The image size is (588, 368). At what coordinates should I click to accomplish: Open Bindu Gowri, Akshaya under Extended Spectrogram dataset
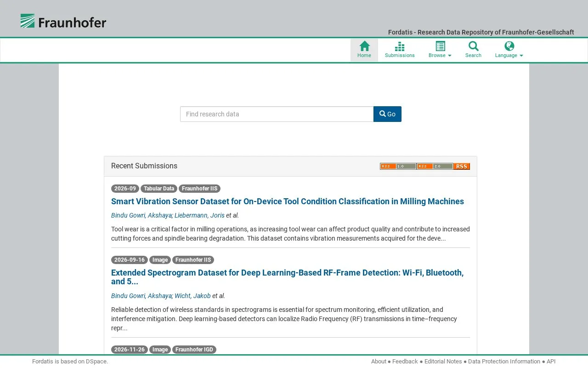coord(141,296)
